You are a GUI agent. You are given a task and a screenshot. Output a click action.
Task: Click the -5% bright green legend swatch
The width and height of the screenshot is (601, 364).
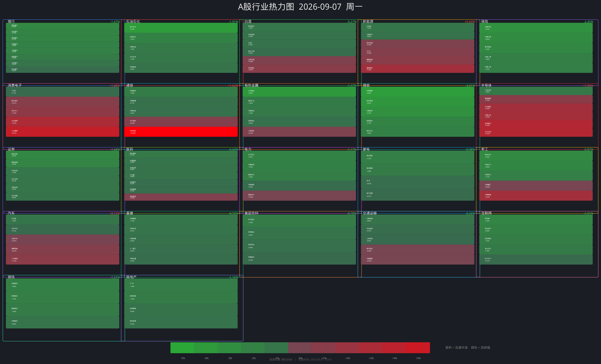point(182,348)
